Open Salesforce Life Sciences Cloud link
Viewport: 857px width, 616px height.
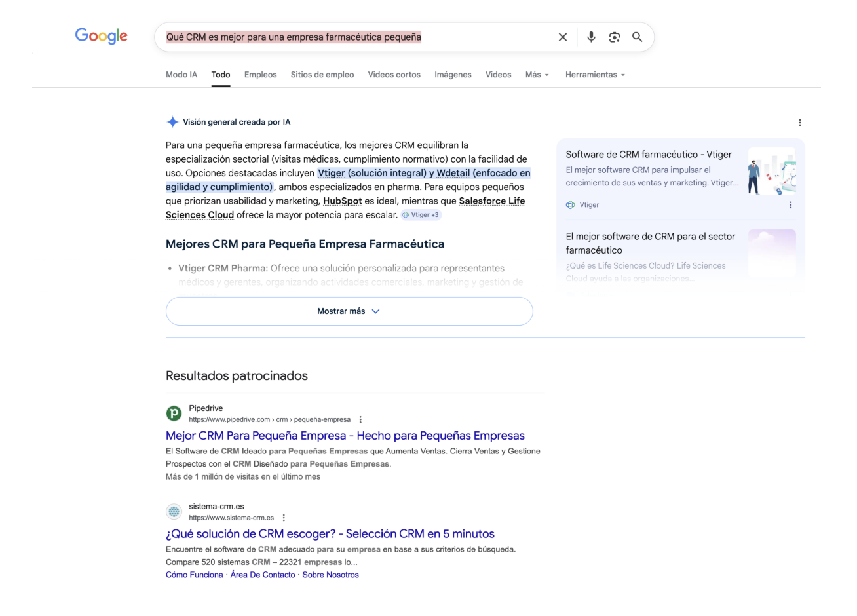[x=345, y=208]
